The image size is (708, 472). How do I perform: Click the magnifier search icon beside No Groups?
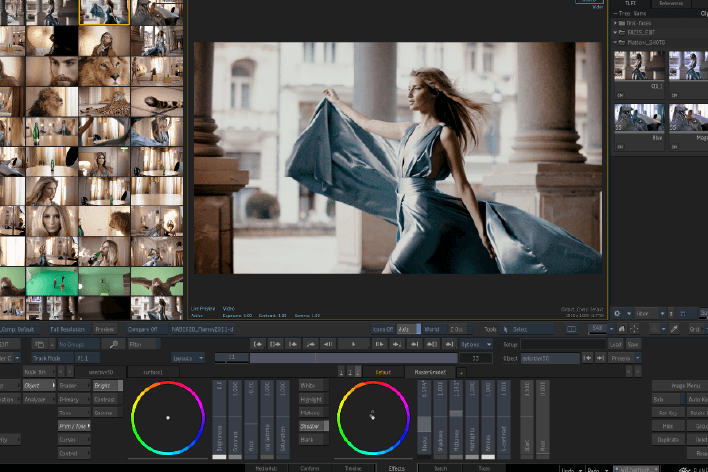pos(114,344)
